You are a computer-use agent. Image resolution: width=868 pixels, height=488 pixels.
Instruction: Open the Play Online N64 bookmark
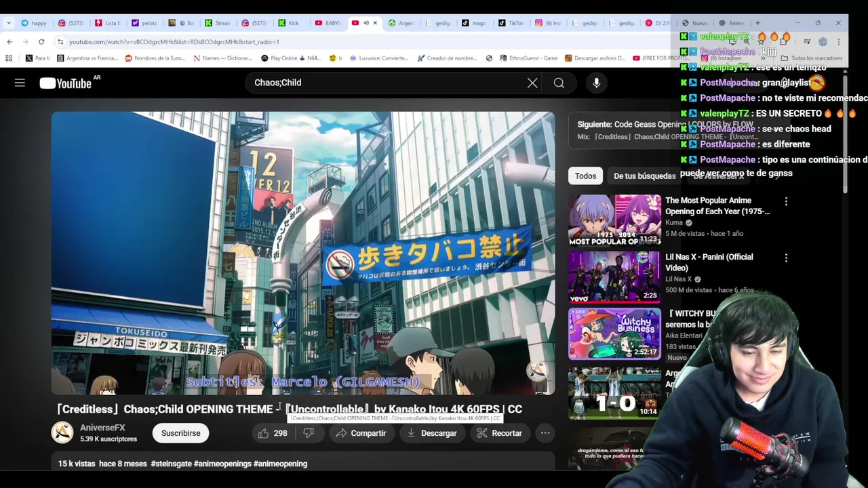pos(292,58)
